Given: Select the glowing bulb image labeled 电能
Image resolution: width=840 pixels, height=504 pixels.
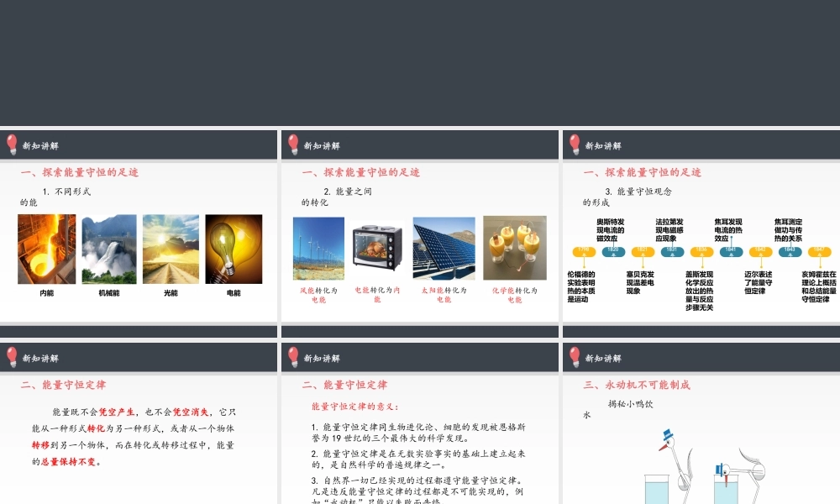Looking at the screenshot, I should (234, 248).
